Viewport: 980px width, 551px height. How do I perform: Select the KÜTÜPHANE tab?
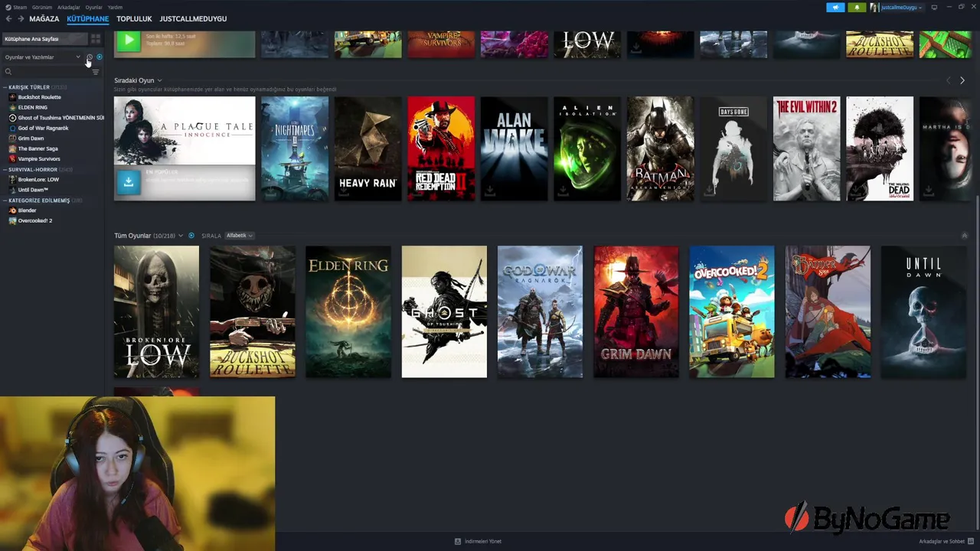[x=87, y=18]
